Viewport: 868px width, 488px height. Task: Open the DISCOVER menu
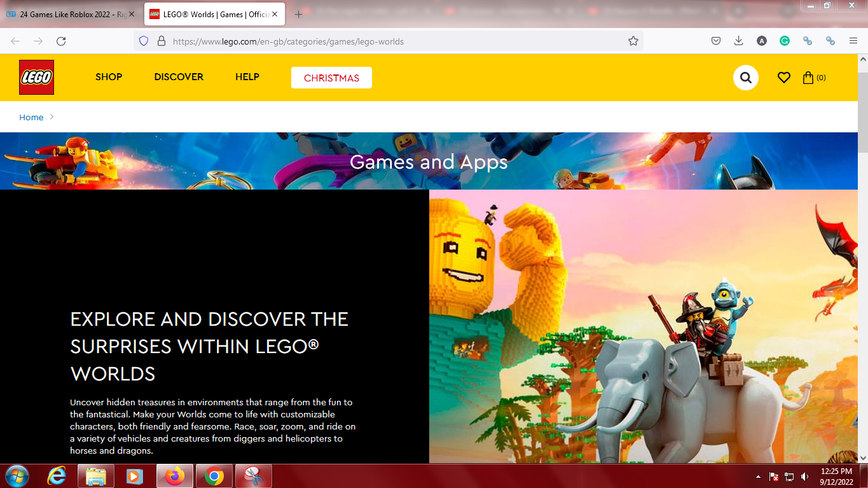point(179,77)
